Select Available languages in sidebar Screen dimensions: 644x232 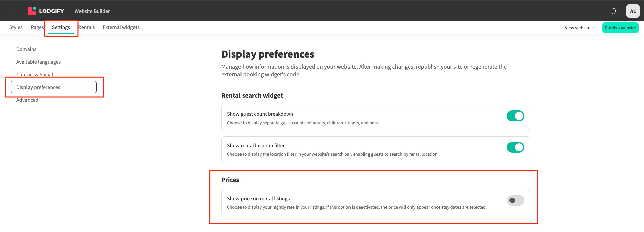39,62
